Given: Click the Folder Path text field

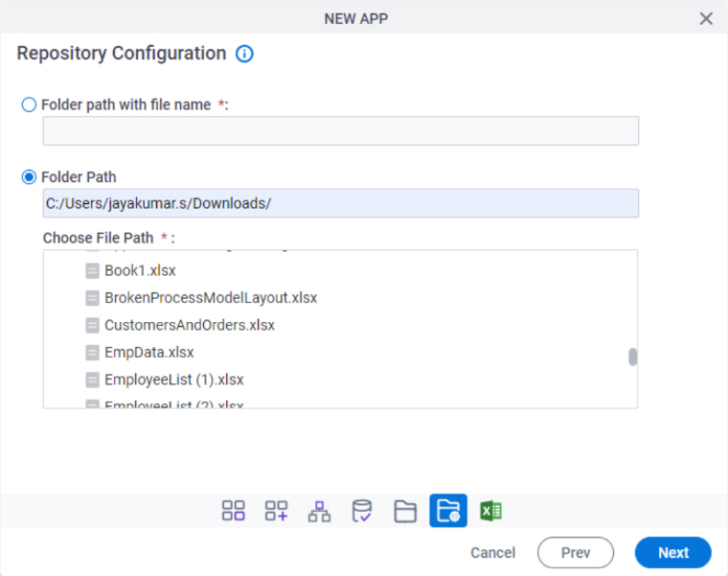Looking at the screenshot, I should point(340,203).
